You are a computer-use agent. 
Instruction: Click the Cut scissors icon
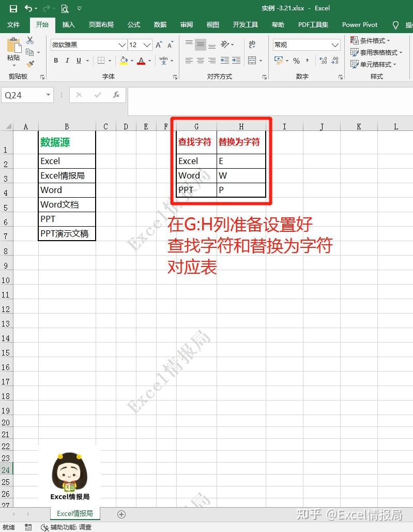coord(30,40)
